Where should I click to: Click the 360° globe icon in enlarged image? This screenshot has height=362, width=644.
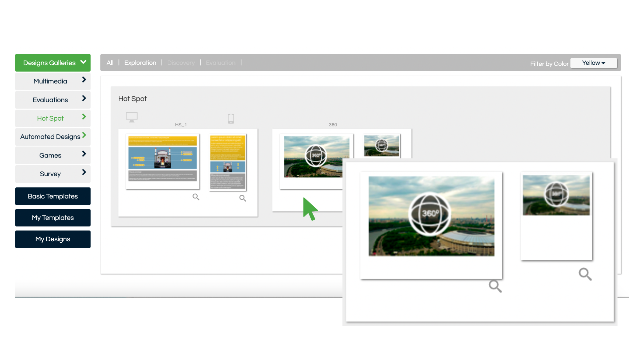[430, 214]
